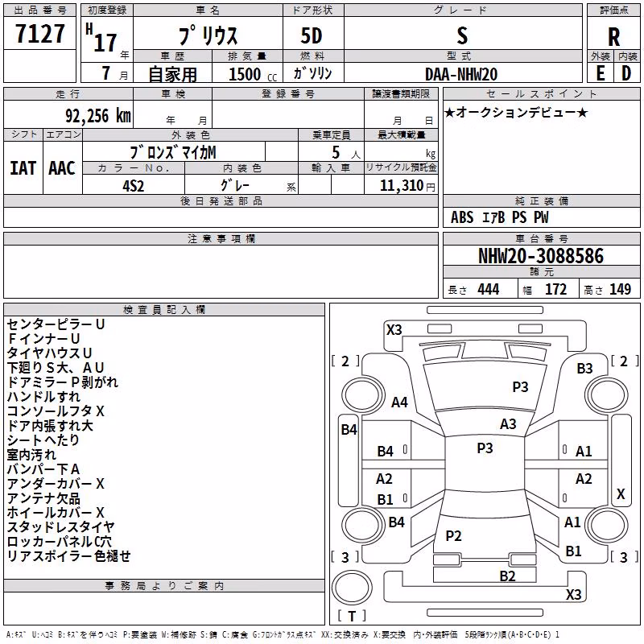Click the lot number 7127
Image resolution: width=644 pixels, height=644 pixels.
[39, 34]
